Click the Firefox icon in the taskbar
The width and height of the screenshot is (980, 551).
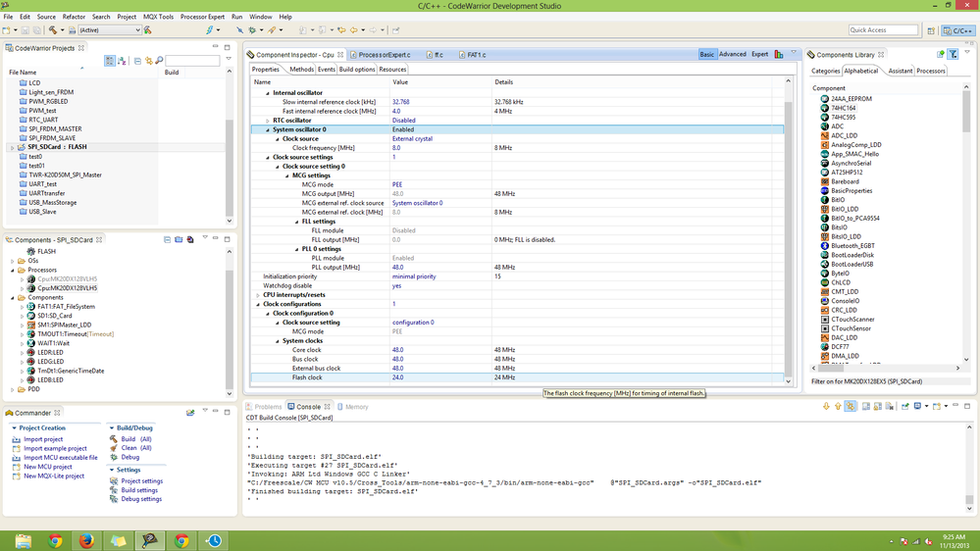[x=86, y=540]
